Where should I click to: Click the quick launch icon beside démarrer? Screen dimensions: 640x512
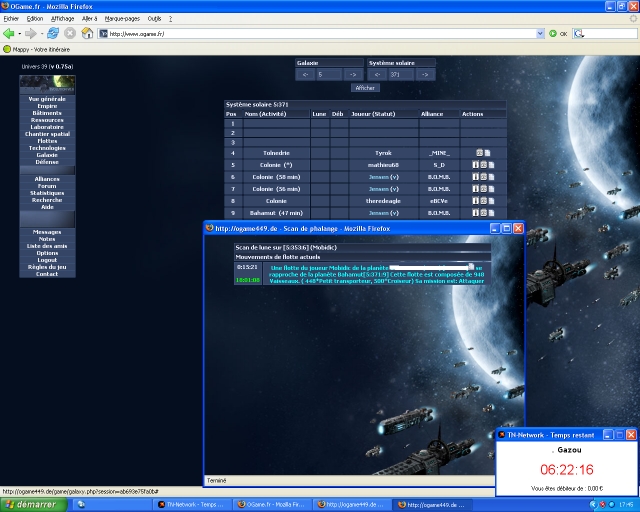[x=81, y=505]
